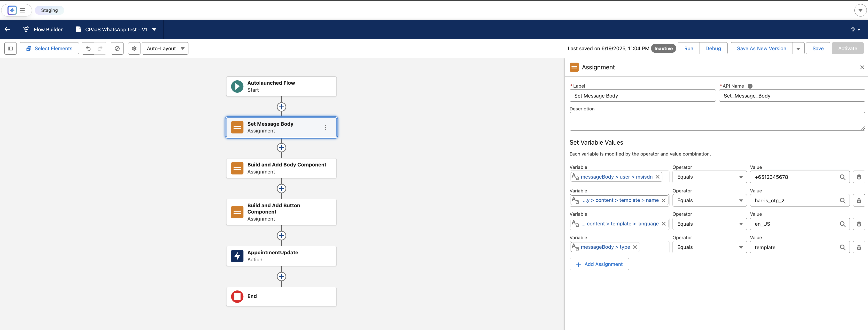Delete the messageBody type assignment row
Viewport: 868px width, 330px height.
click(859, 247)
